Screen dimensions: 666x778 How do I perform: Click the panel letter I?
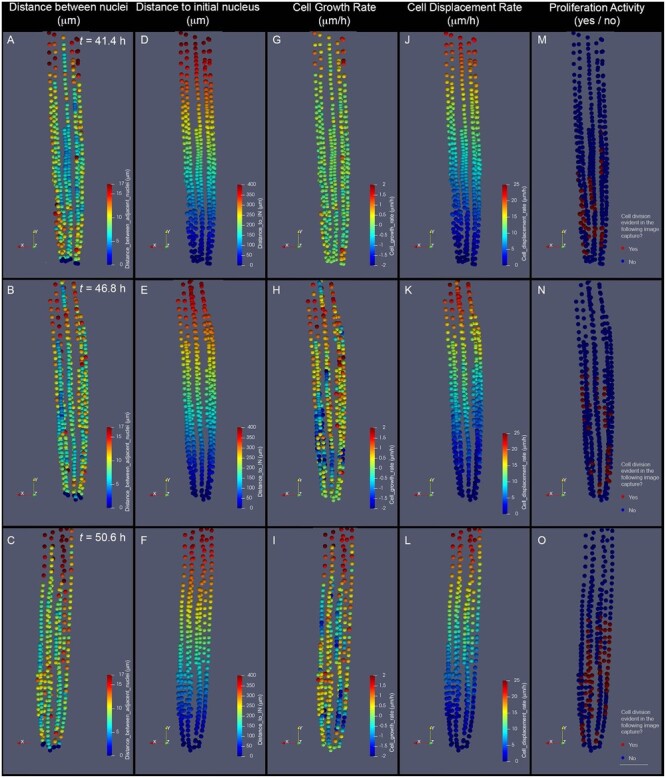coord(274,540)
